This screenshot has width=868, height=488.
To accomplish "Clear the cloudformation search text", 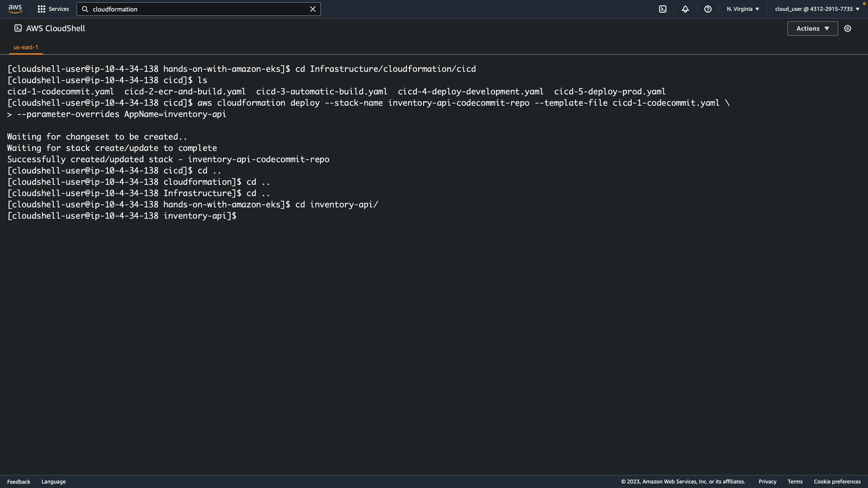I will [x=312, y=9].
